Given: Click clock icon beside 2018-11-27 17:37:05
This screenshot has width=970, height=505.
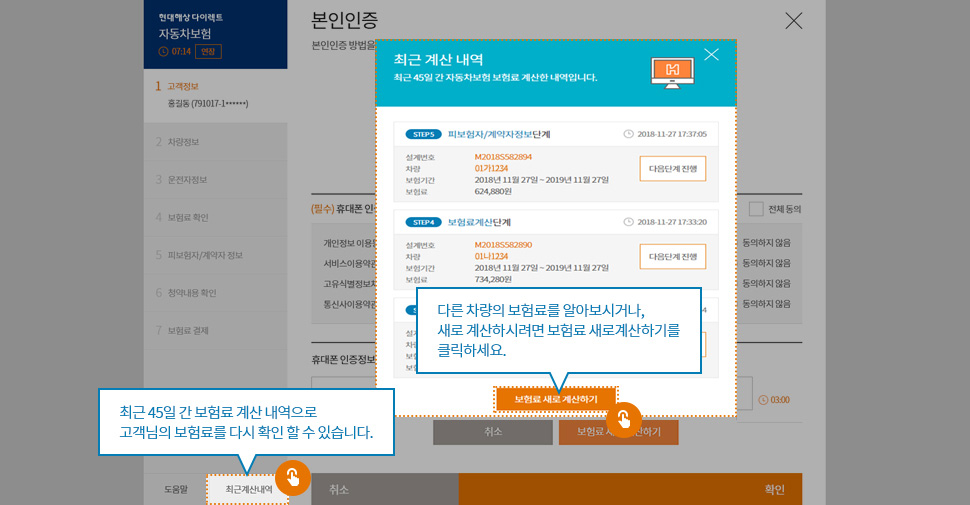Looking at the screenshot, I should [629, 134].
